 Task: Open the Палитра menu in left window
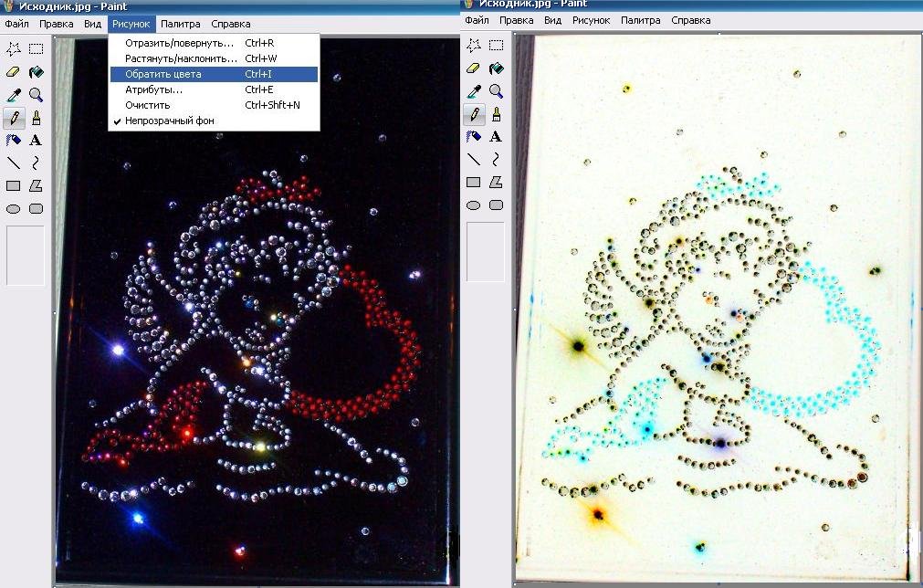(179, 24)
